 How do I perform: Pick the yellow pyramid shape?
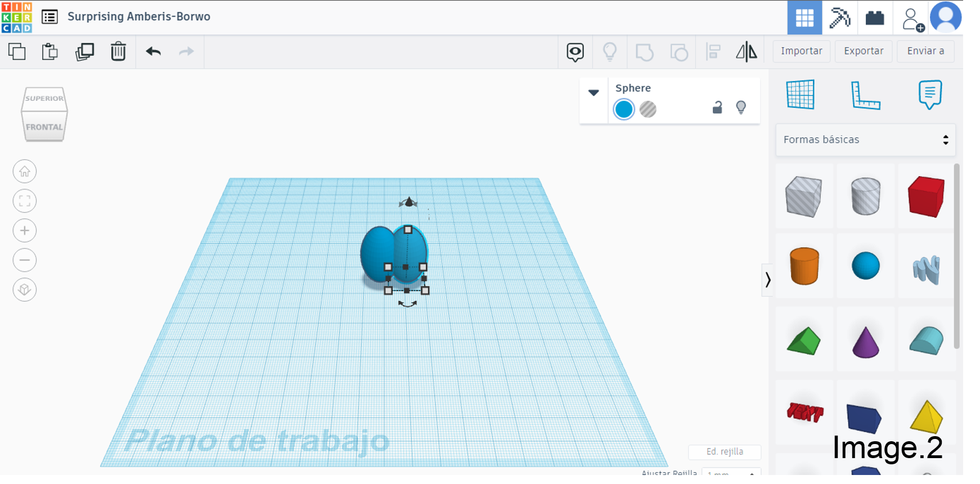[926, 416]
